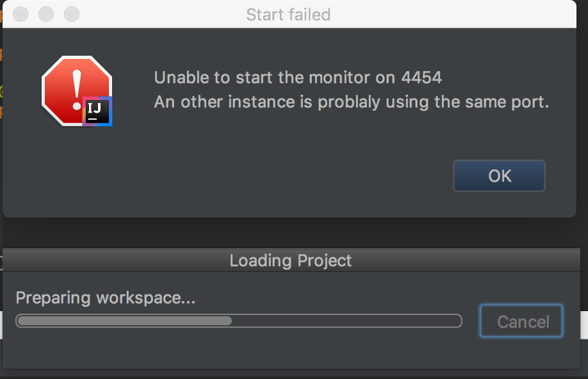Click the 'An other instance' message line
Screen dimensions: 588x379
click(352, 102)
